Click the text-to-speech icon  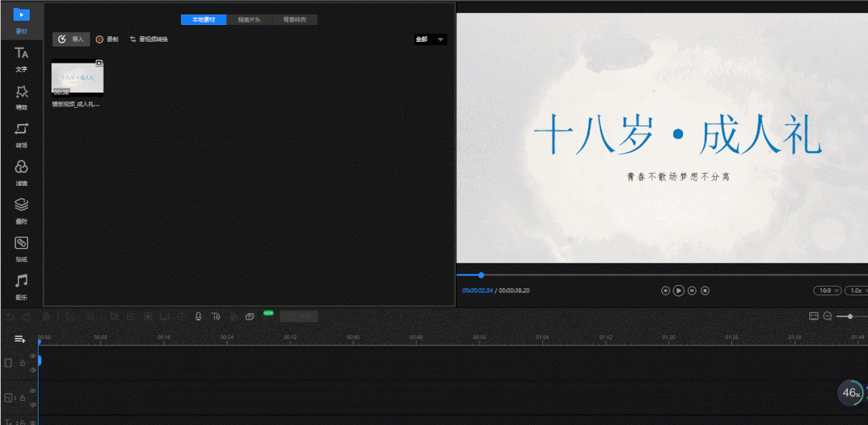216,316
